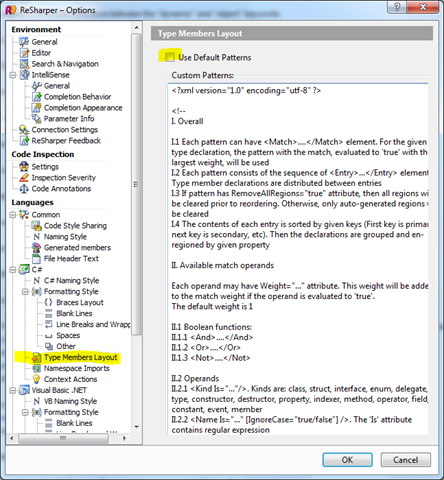The width and height of the screenshot is (444, 480).
Task: Click the Common languages icon
Action: [x=24, y=215]
